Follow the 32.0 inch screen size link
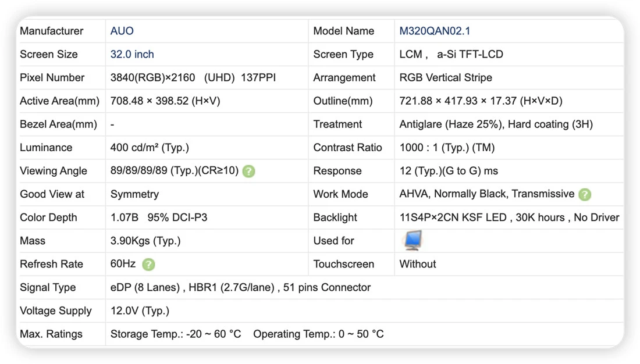 (x=132, y=54)
